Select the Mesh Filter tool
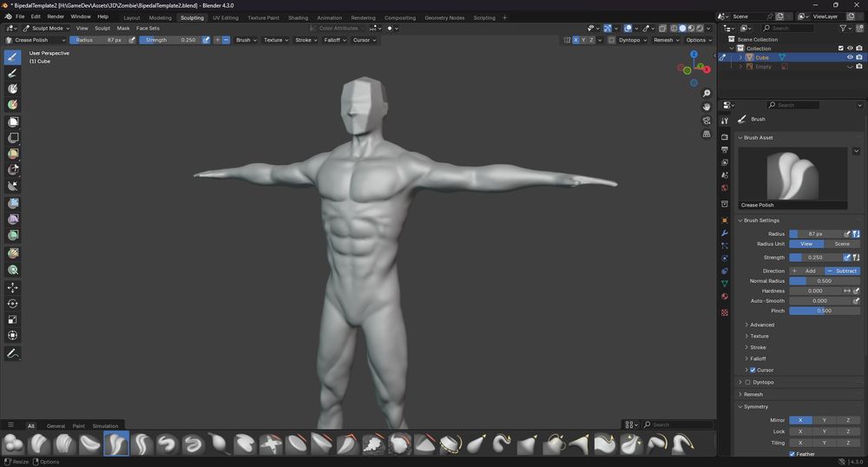The height and width of the screenshot is (467, 868). click(x=13, y=203)
